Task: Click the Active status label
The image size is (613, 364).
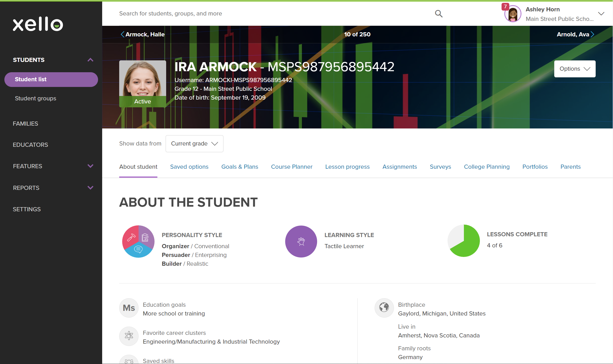Action: (x=143, y=101)
